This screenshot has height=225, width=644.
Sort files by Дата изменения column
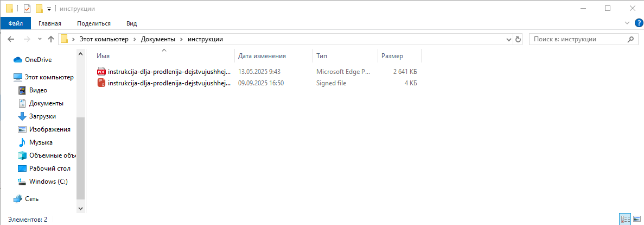pyautogui.click(x=262, y=56)
